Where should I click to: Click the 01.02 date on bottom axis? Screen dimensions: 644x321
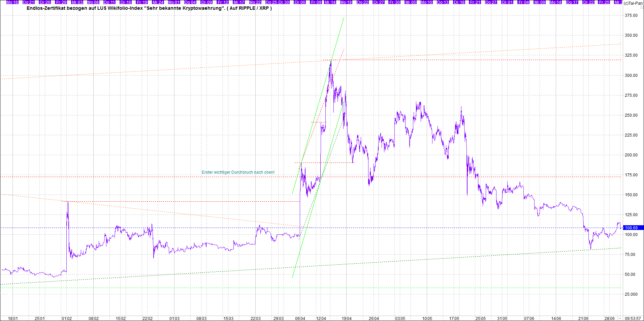click(67, 318)
